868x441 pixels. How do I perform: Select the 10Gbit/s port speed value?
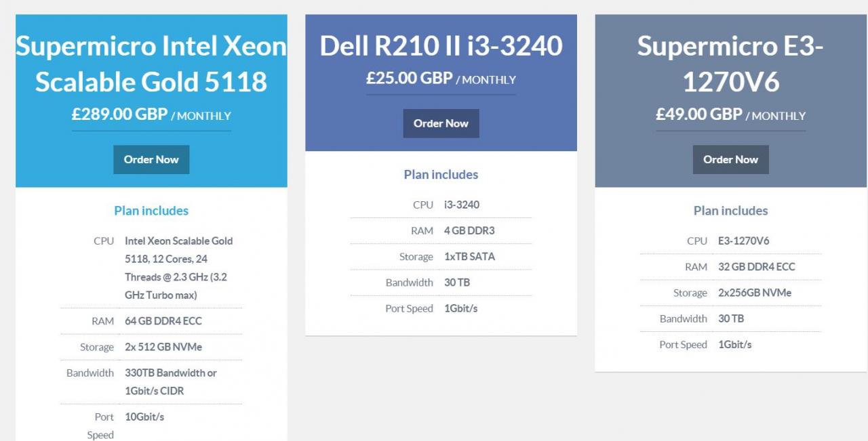coord(144,417)
